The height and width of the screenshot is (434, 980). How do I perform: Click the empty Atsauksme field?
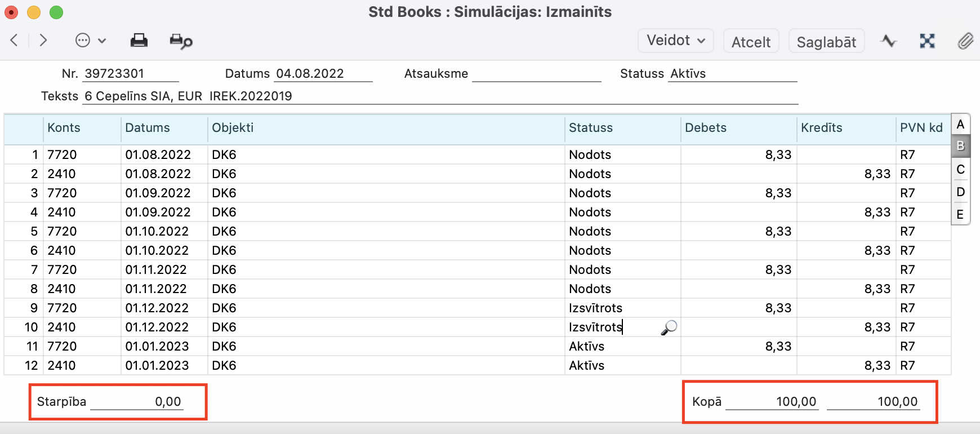coord(536,74)
